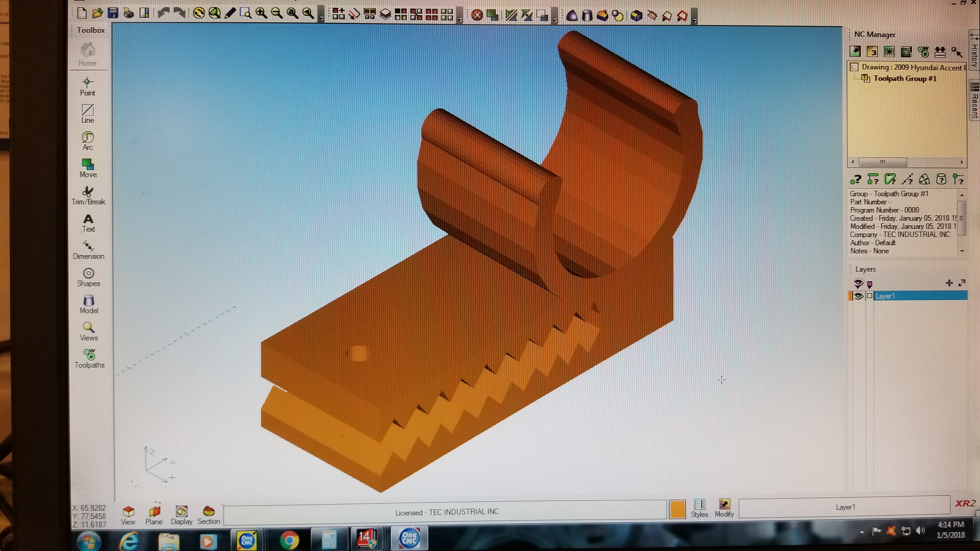The image size is (980, 551).
Task: Select the Line tool in Toolbox
Action: 87,114
